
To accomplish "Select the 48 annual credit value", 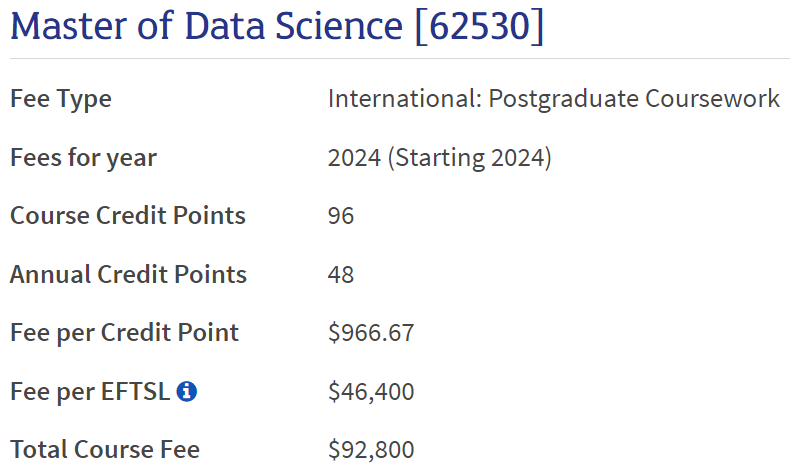I will point(341,275).
